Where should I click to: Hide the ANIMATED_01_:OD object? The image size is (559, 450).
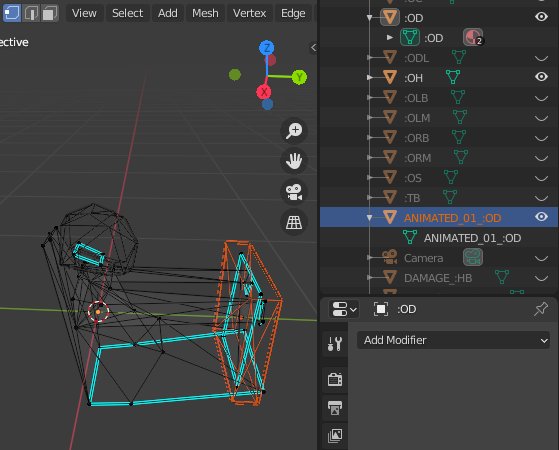(541, 217)
